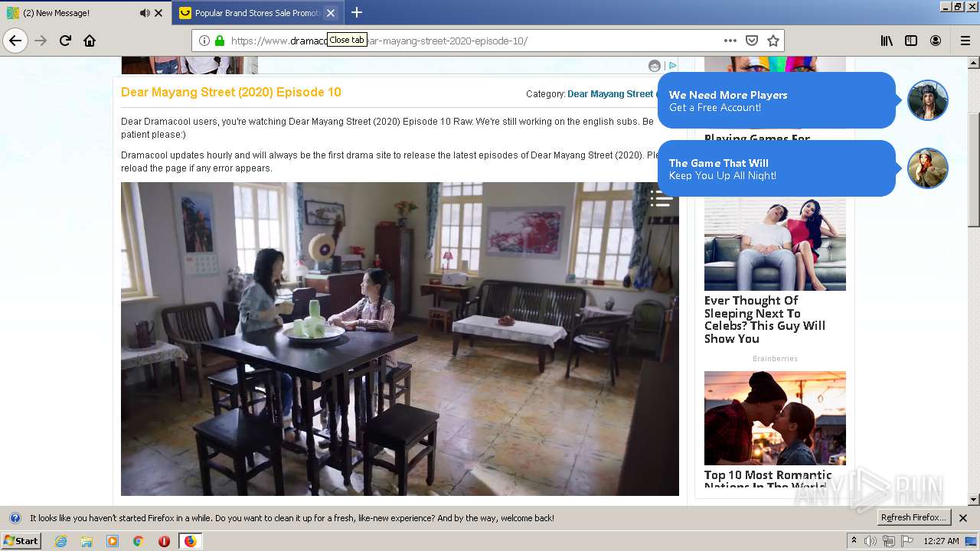Open the Action Center flag icon
Screen dimensions: 980x551
pyautogui.click(x=906, y=541)
